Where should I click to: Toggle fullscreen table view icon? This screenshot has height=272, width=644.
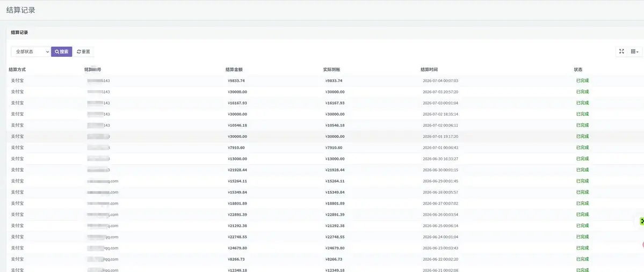(x=621, y=52)
